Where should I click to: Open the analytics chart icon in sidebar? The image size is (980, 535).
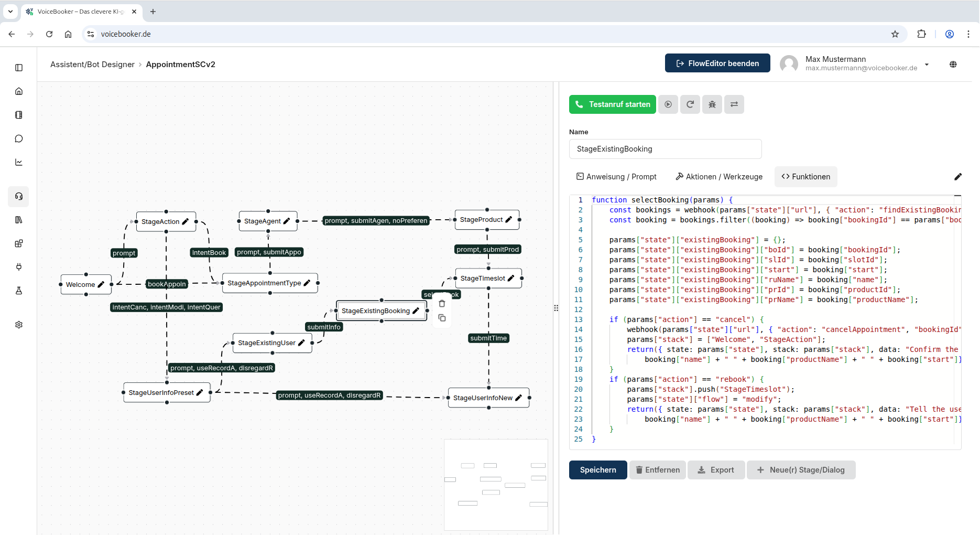(x=19, y=162)
